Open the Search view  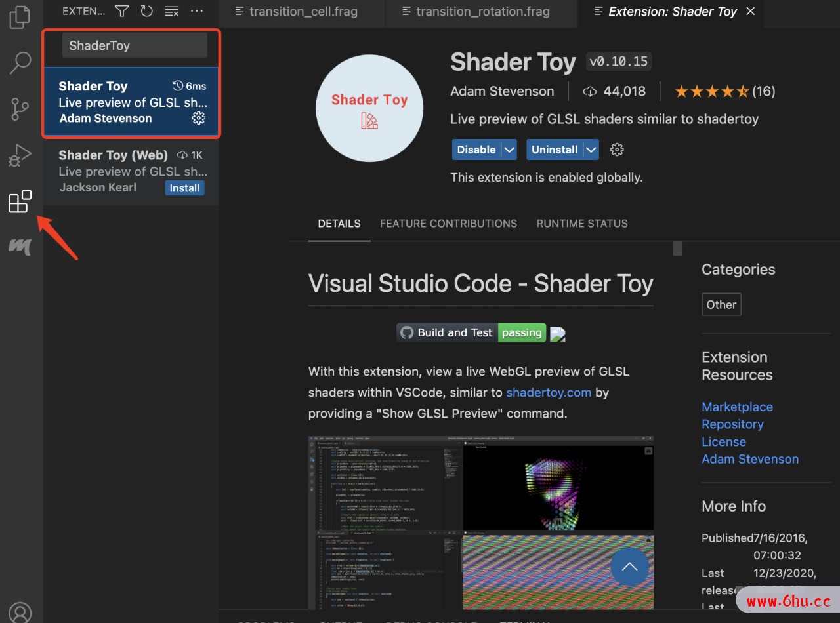tap(20, 62)
